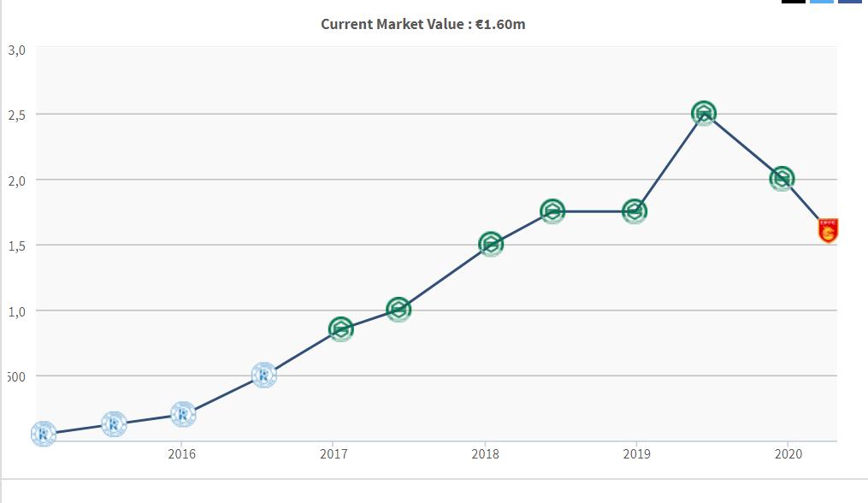Select the red crest marker at the line's end
The image size is (868, 503).
[828, 230]
